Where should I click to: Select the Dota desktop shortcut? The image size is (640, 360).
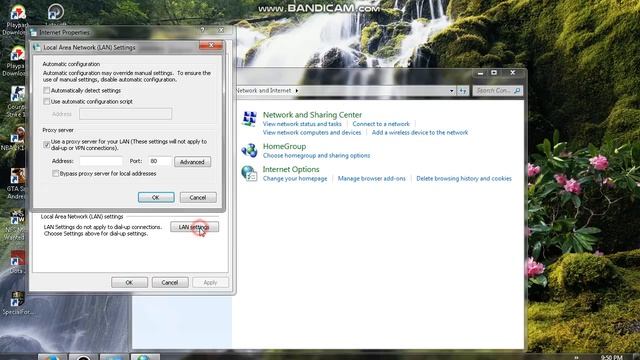point(17,262)
